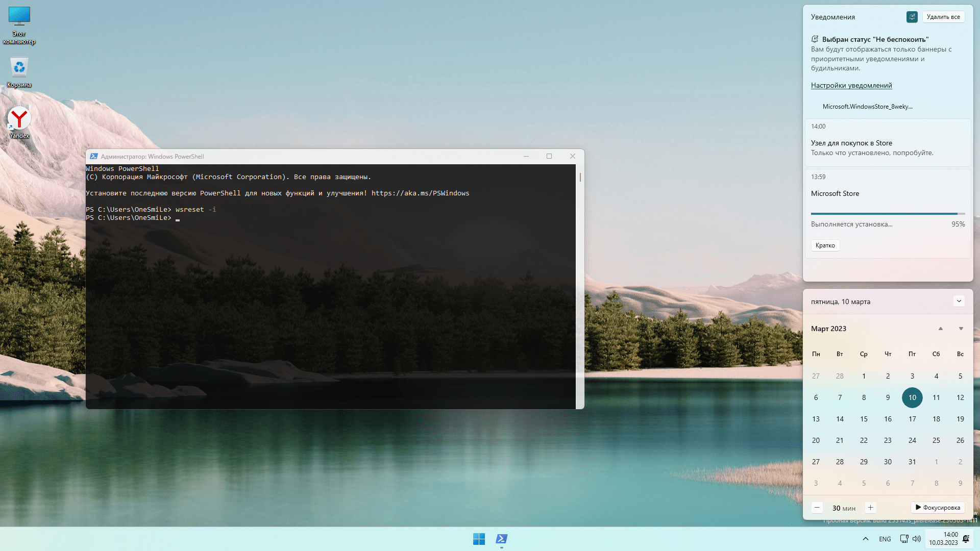Collapse the calendar with the chevron beside the date
This screenshot has width=980, height=551.
[959, 301]
